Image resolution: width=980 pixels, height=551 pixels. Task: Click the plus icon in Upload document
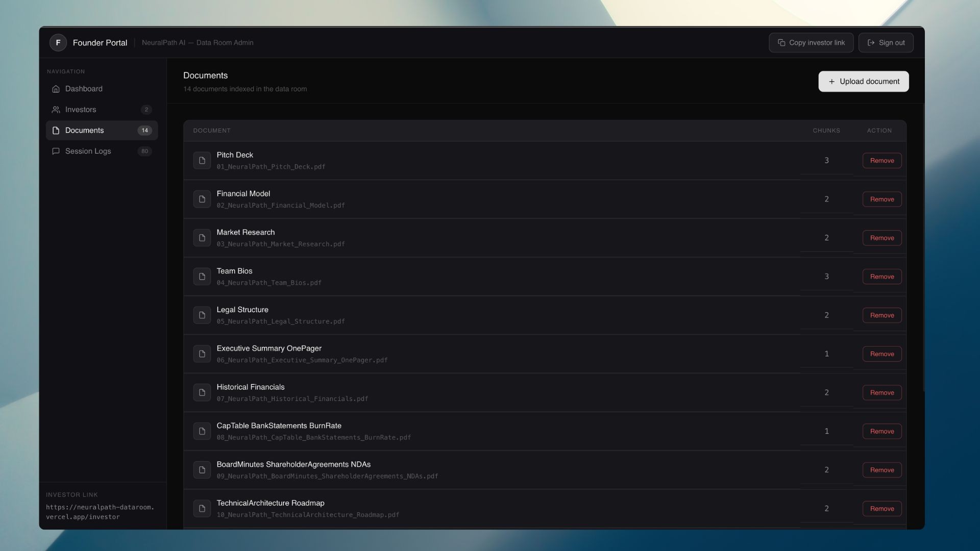pyautogui.click(x=832, y=82)
